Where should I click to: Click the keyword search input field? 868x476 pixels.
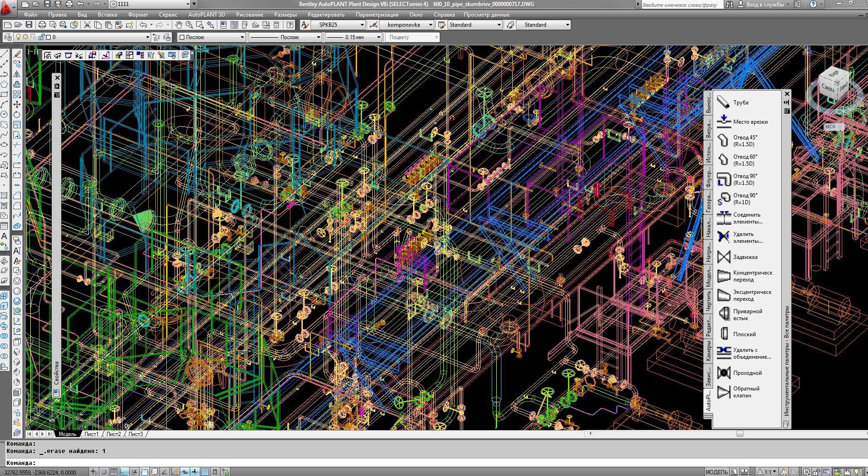[x=681, y=5]
